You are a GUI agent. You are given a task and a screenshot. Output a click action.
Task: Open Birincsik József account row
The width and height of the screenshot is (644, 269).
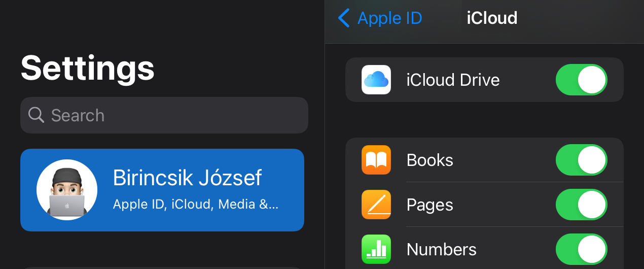coord(187,178)
